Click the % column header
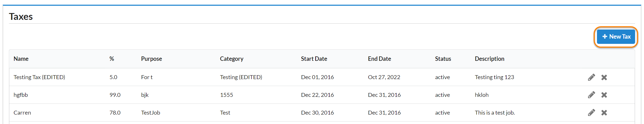 112,59
